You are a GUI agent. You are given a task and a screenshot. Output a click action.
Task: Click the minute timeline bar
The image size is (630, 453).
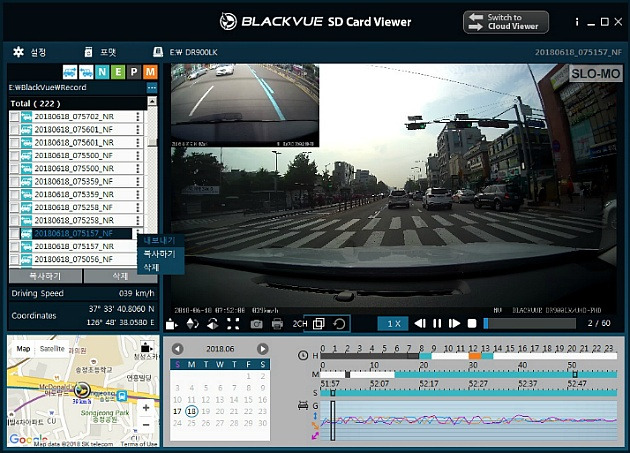coord(468,375)
